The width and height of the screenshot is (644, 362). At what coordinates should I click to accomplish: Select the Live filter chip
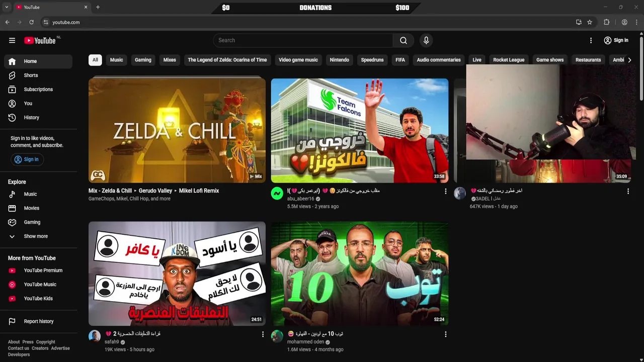[x=477, y=60]
